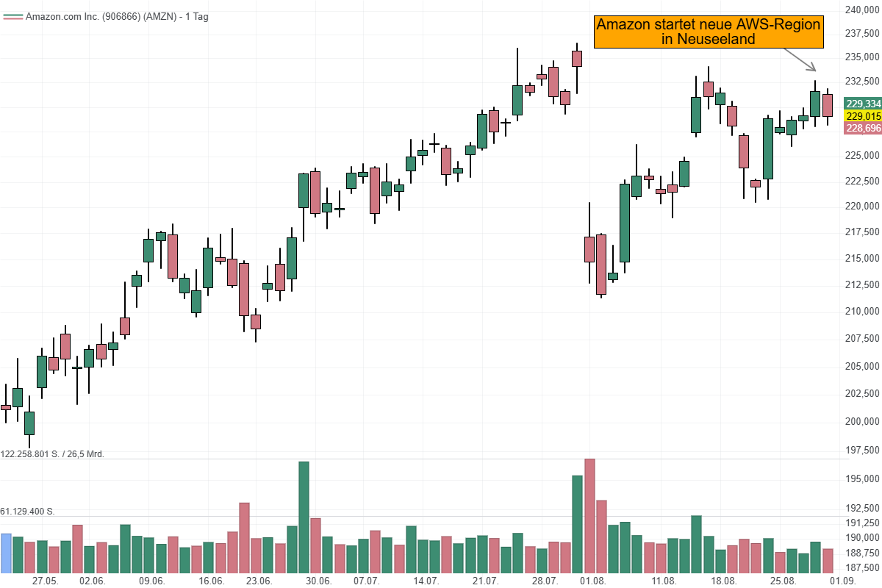Select the 30.06. date on the time axis
Image resolution: width=882 pixels, height=588 pixels.
click(318, 581)
